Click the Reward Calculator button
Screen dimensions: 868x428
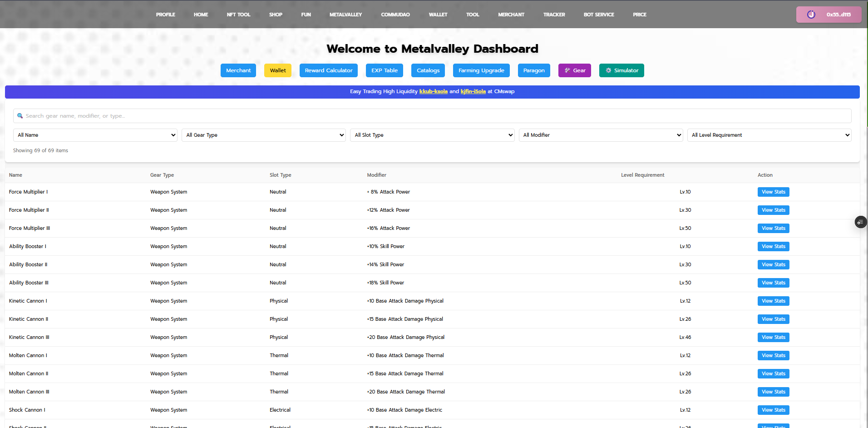pos(328,70)
